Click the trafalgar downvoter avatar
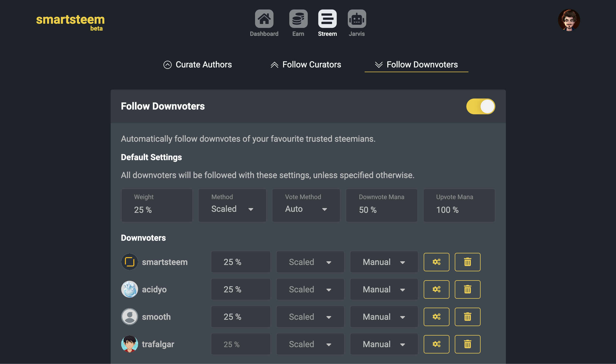This screenshot has height=364, width=616. [129, 344]
